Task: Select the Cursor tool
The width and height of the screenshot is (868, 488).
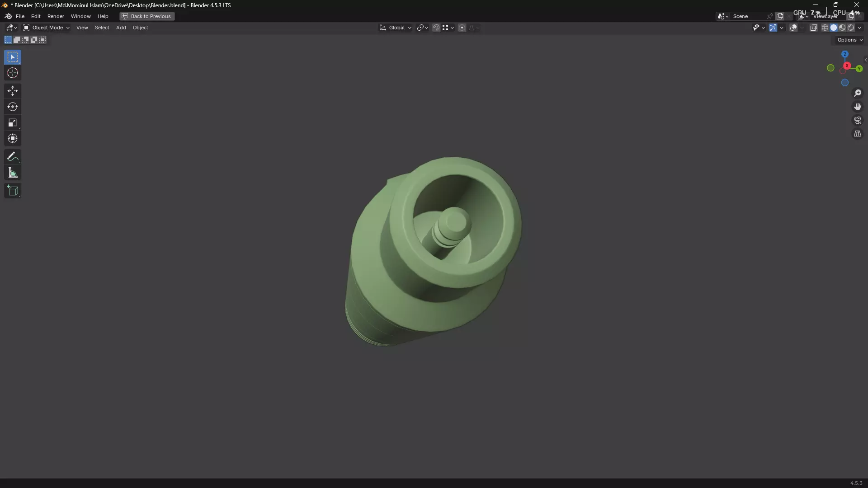Action: (13, 73)
